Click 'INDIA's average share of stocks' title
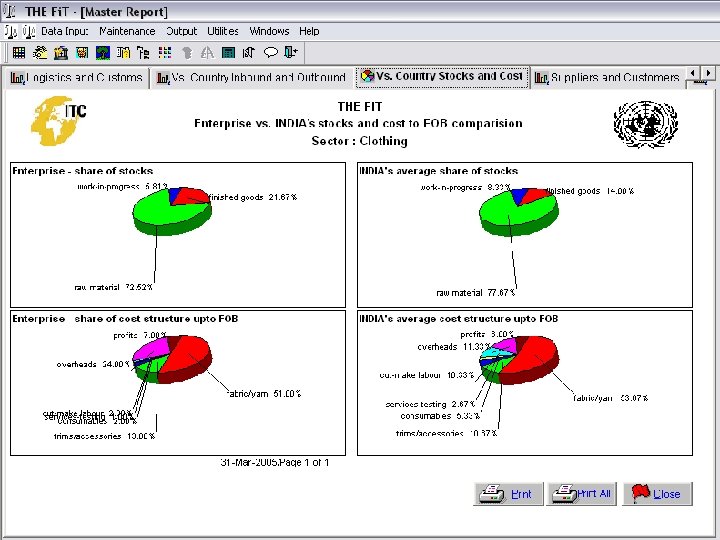720x540 pixels. 438,171
